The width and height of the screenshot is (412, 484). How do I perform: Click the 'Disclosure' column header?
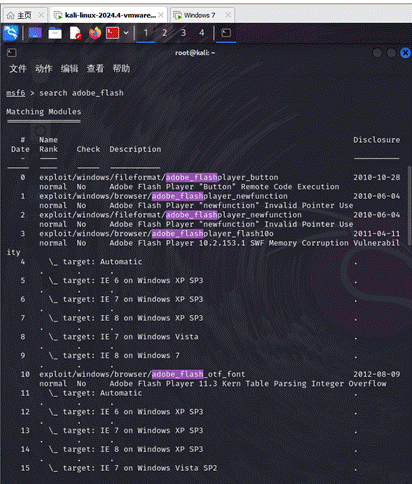tap(377, 140)
